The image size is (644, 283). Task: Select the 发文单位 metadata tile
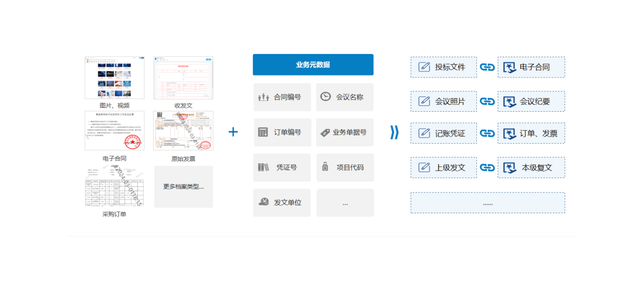coord(282,203)
